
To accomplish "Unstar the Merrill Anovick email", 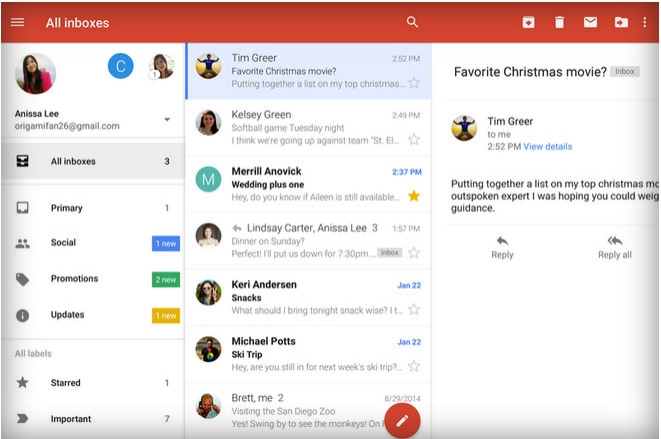I will 414,196.
